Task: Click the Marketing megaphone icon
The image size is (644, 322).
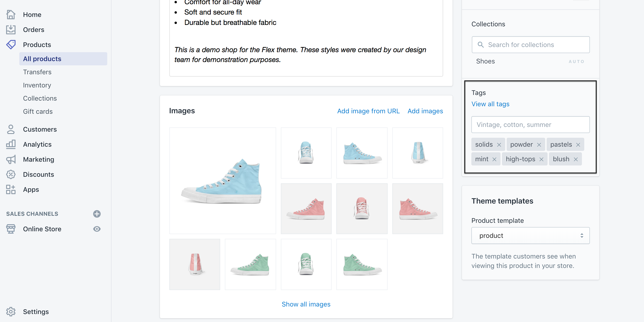Action: (11, 159)
